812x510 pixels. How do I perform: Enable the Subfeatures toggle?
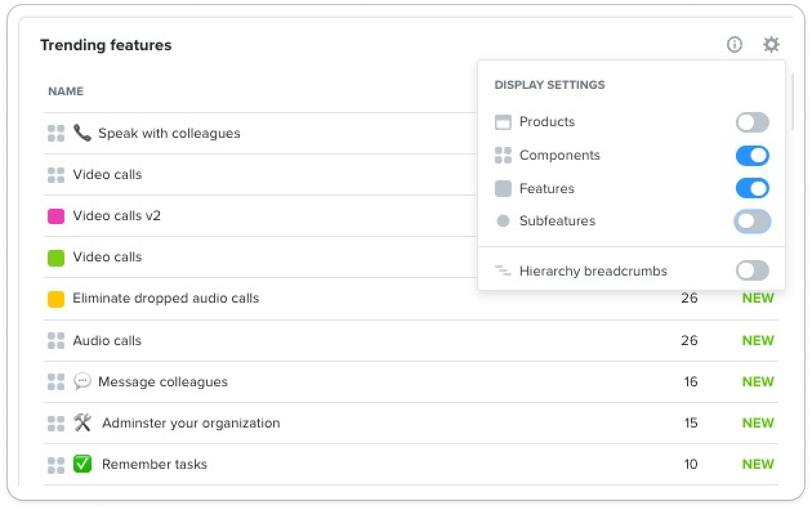pos(753,221)
